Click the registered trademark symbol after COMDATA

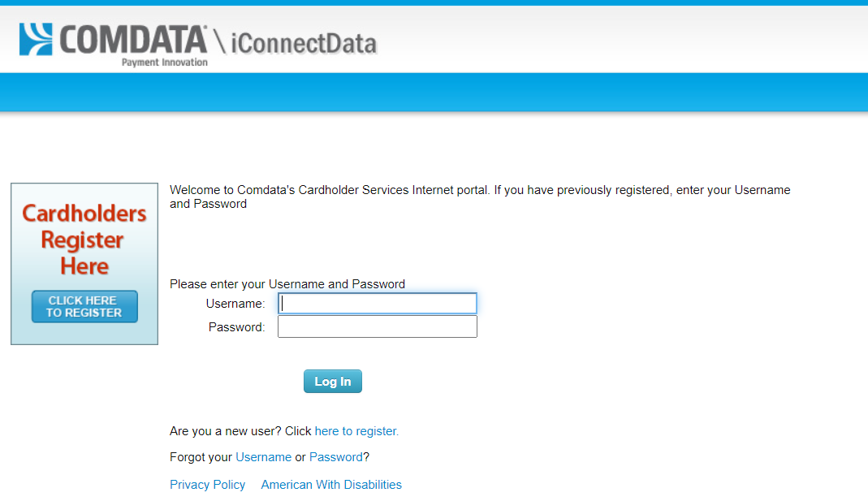tap(204, 26)
